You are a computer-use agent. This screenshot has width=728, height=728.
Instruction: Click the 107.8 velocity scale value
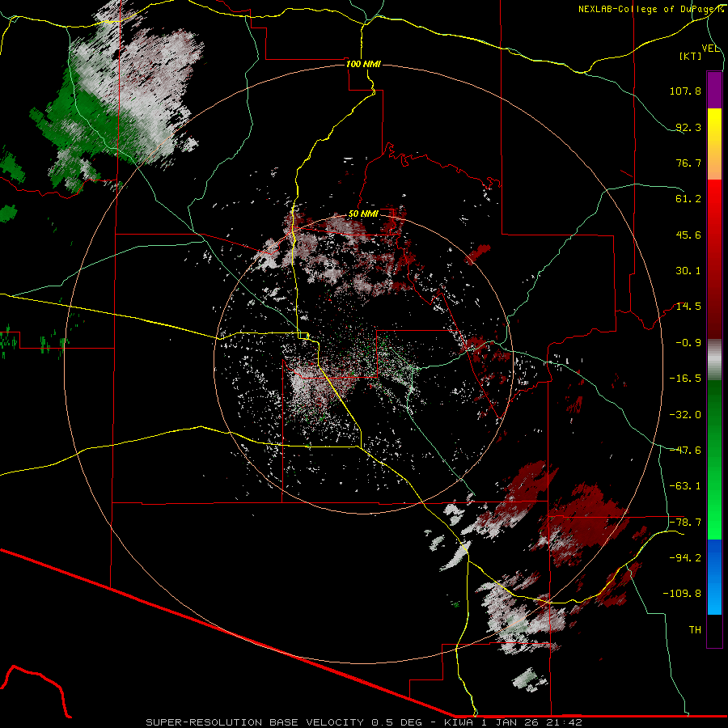pyautogui.click(x=685, y=91)
